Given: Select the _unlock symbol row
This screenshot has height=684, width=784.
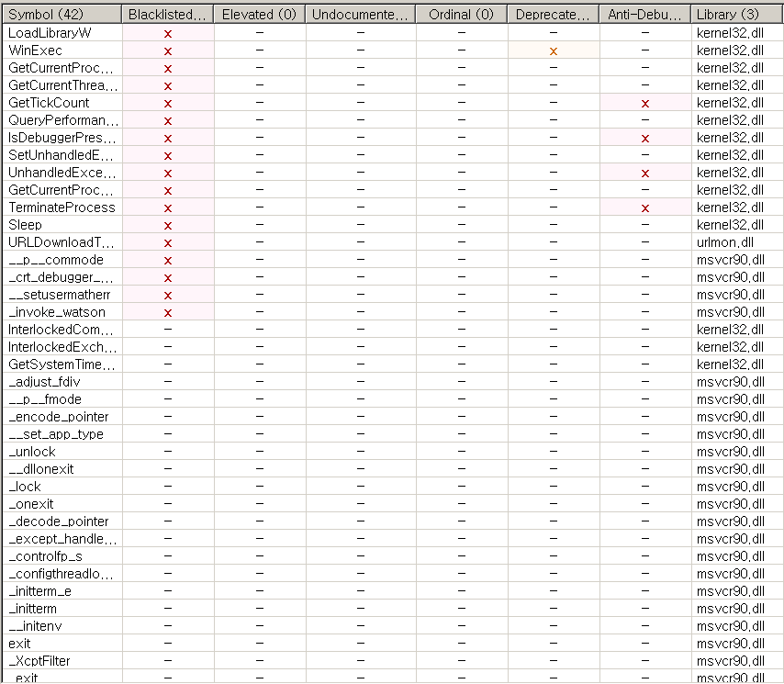Looking at the screenshot, I should (32, 452).
